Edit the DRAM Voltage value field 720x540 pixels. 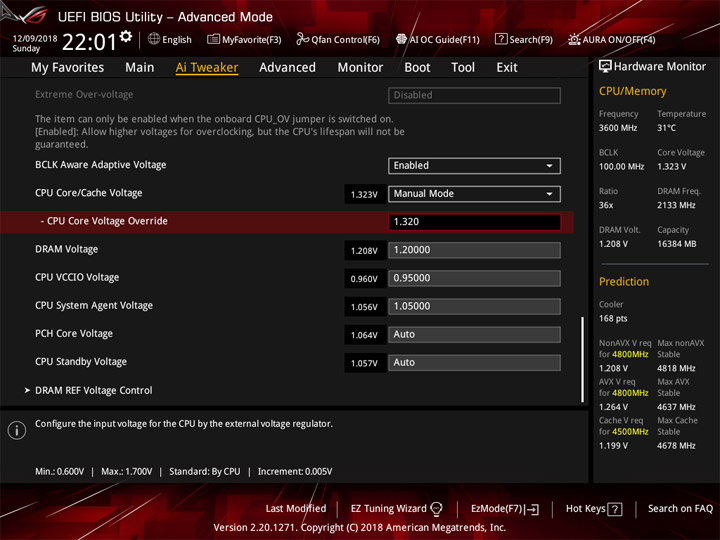tap(474, 250)
